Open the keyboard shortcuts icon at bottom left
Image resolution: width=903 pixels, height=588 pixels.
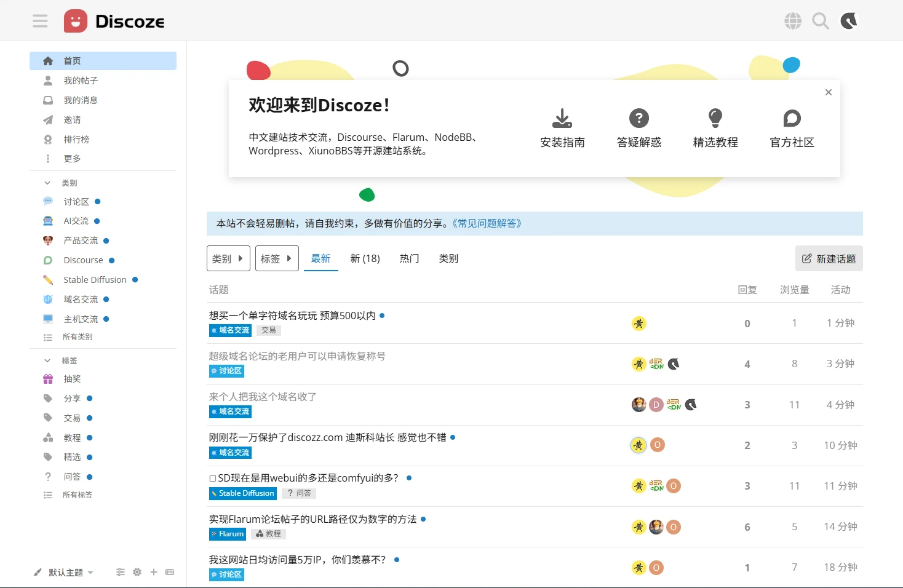[170, 572]
